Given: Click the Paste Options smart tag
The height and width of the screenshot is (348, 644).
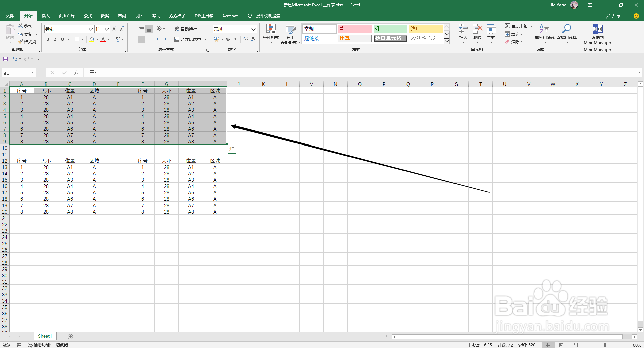Looking at the screenshot, I should (x=232, y=150).
